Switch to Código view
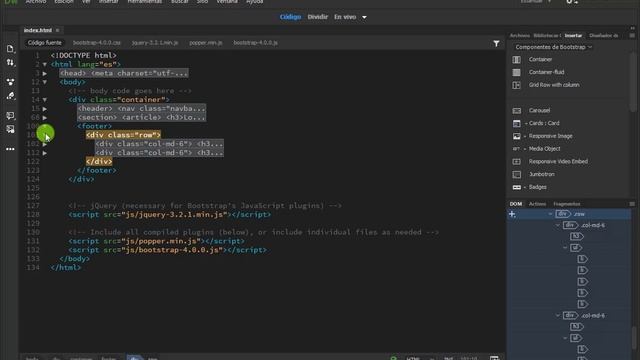640x360 pixels. tap(290, 17)
